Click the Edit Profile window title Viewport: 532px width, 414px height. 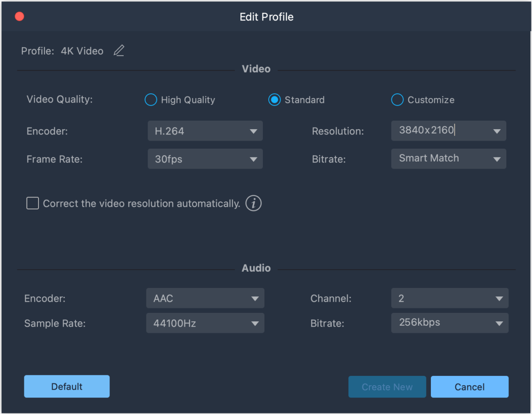coord(266,17)
